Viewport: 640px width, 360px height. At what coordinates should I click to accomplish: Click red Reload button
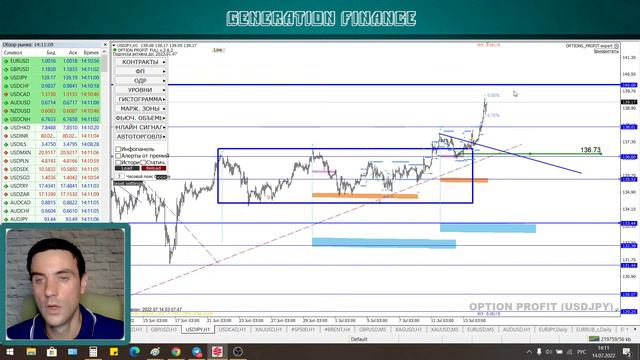point(153,168)
